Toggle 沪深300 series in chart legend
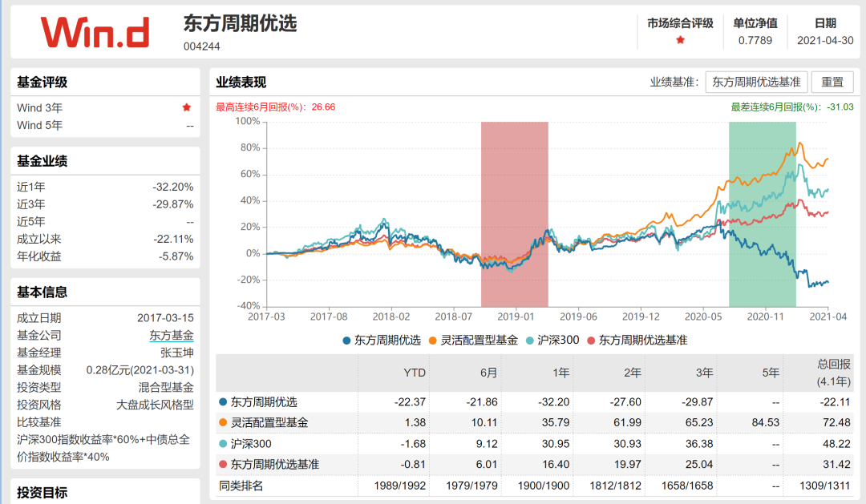 552,340
